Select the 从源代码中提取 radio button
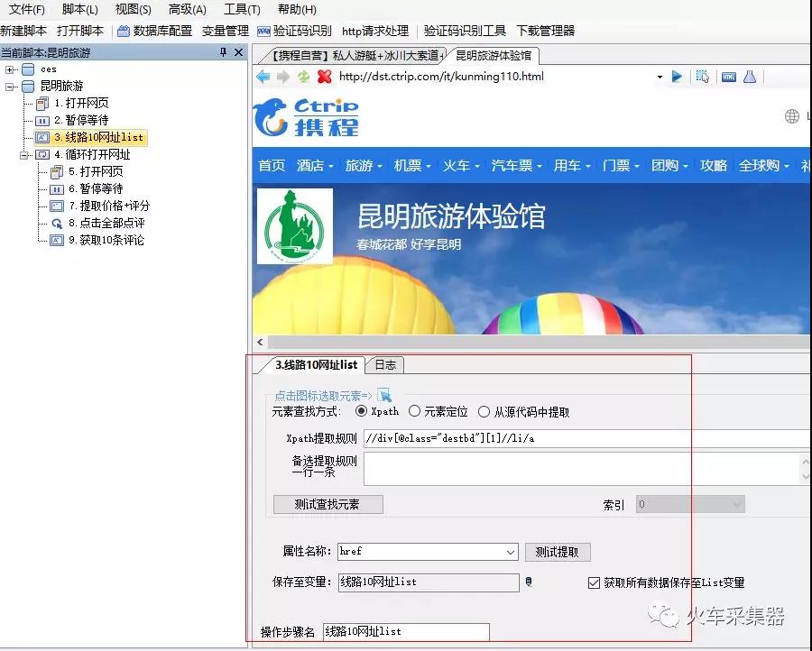812x651 pixels. (484, 412)
